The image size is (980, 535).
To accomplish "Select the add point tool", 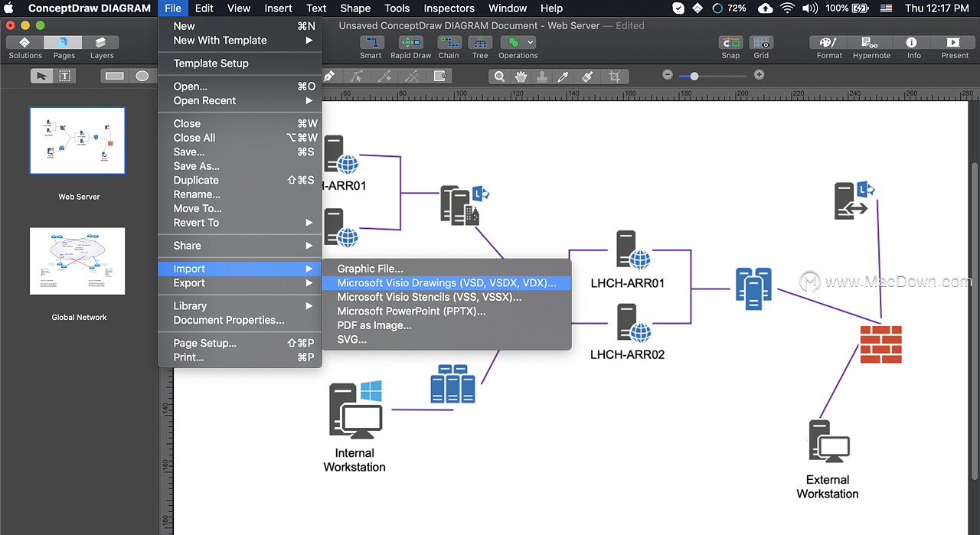I will tap(384, 76).
